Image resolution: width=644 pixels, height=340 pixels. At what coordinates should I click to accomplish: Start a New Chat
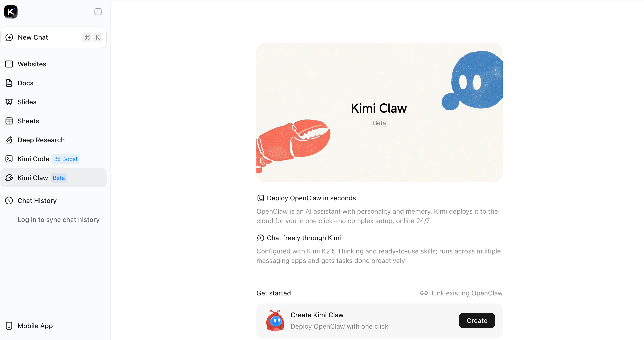point(54,37)
